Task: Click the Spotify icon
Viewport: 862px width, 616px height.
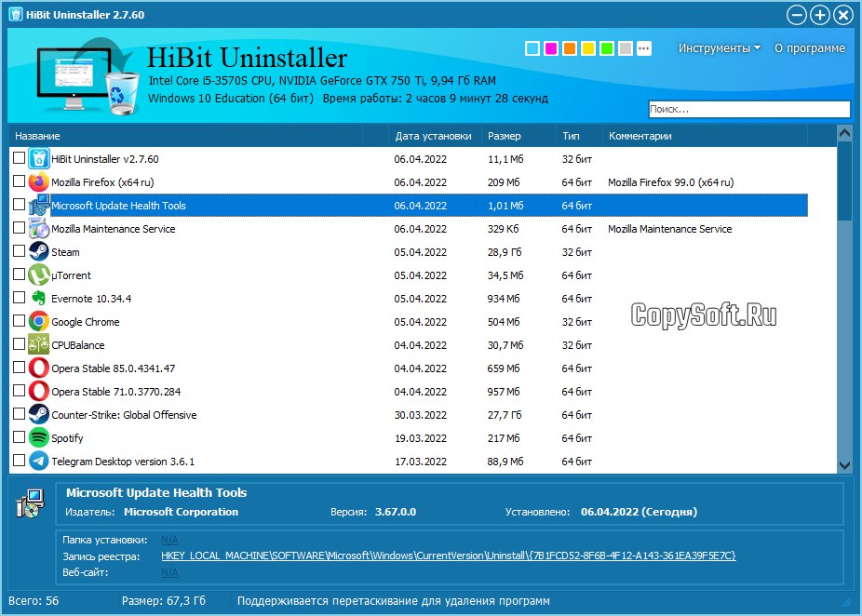Action: 39,438
